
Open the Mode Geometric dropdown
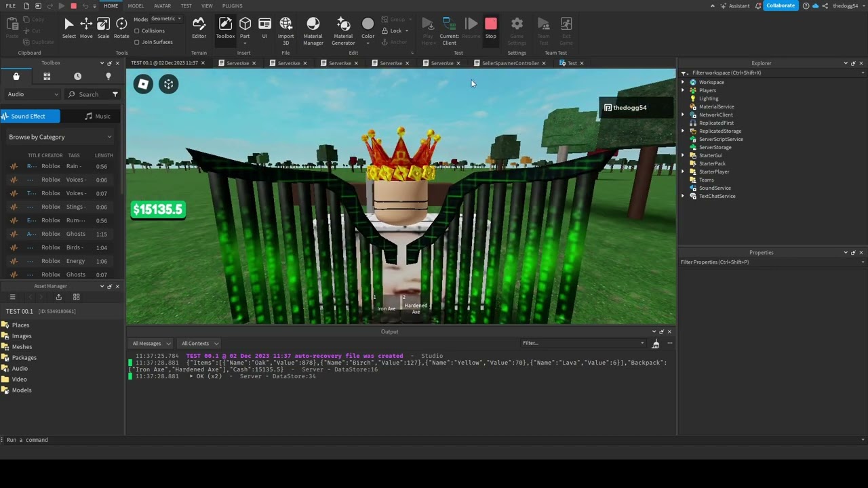(x=166, y=19)
